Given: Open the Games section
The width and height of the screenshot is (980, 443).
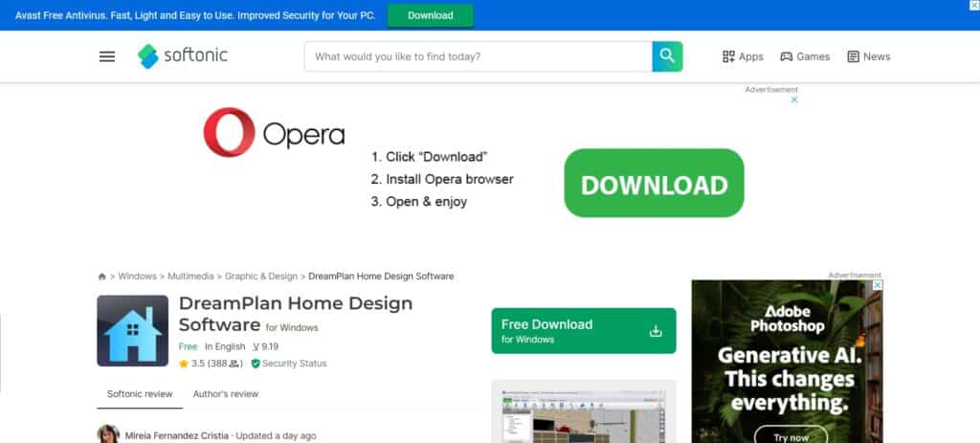Looking at the screenshot, I should click(x=805, y=56).
